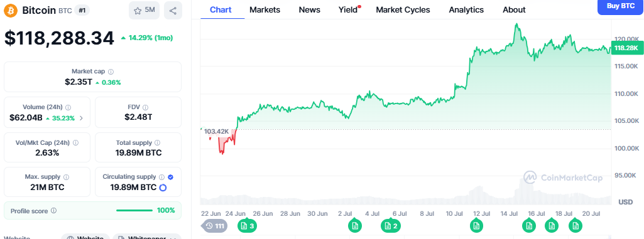Open the news marker with 3 articles

(x=248, y=225)
